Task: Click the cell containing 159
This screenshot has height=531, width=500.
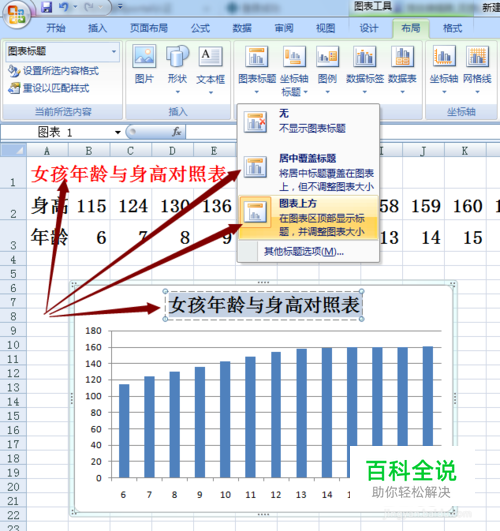Action: 423,205
